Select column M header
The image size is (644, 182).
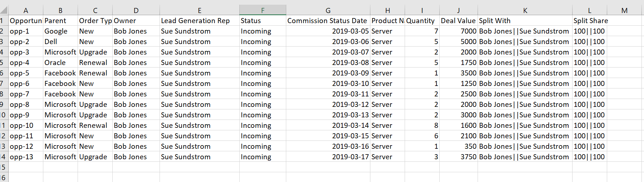(x=625, y=10)
